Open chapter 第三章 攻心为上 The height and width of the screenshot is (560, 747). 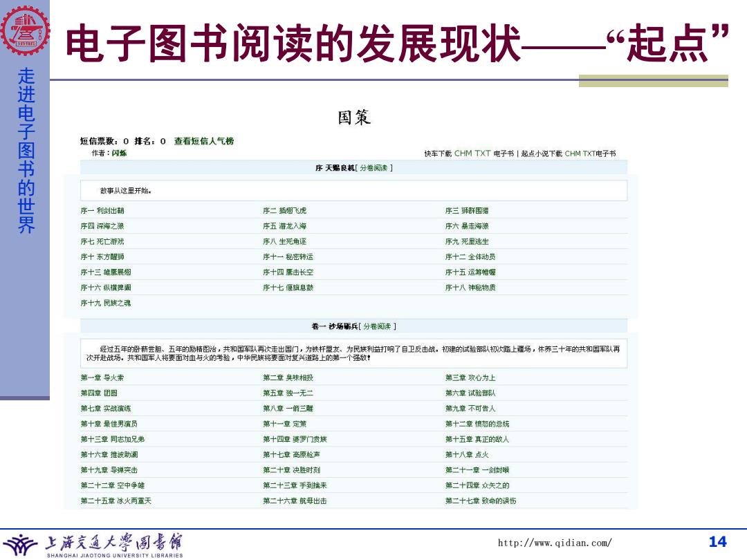[x=470, y=377]
